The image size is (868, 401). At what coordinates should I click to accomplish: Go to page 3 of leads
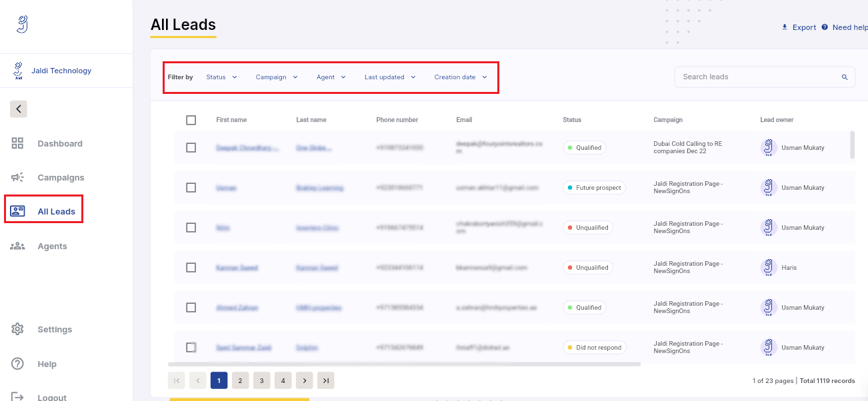click(261, 380)
